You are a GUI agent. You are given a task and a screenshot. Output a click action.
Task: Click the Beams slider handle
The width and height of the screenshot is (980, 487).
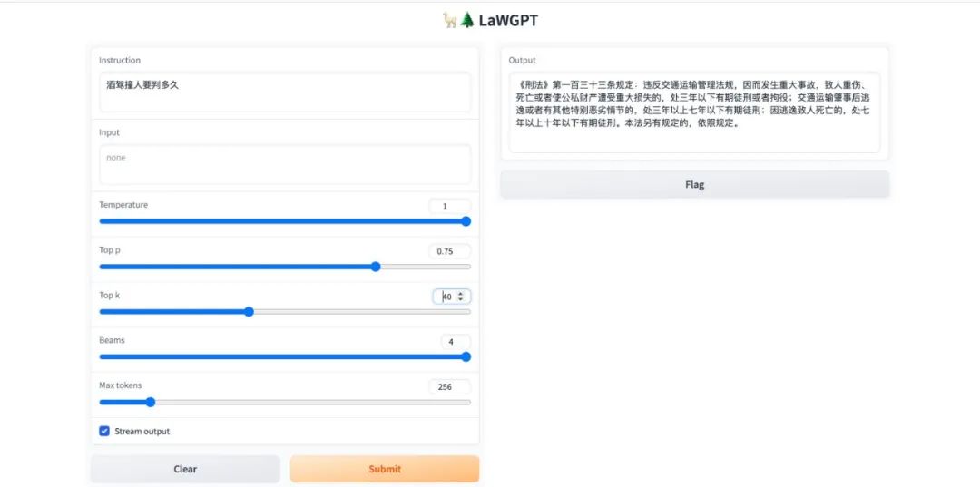pos(465,357)
